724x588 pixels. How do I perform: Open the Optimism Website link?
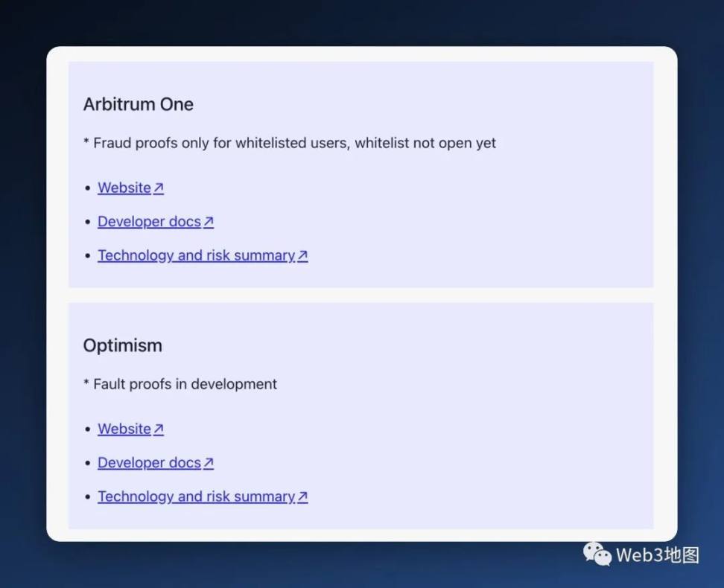[x=130, y=429]
